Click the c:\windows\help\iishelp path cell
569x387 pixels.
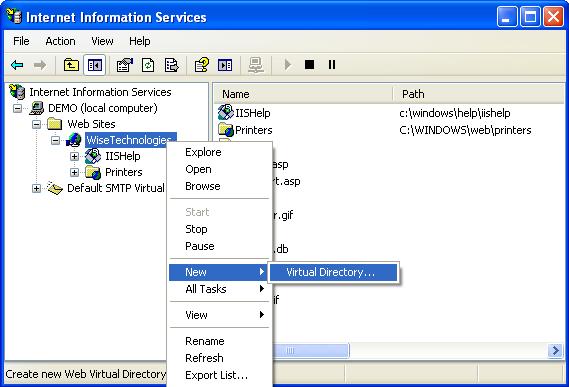tap(455, 113)
